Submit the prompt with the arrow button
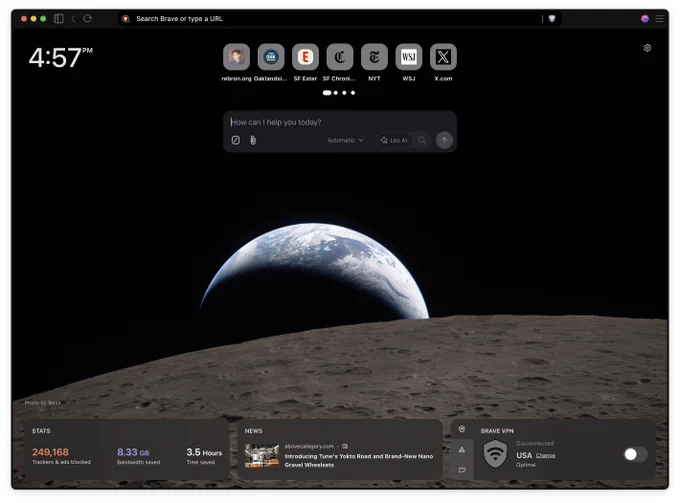Image resolution: width=680 pixels, height=503 pixels. point(444,140)
